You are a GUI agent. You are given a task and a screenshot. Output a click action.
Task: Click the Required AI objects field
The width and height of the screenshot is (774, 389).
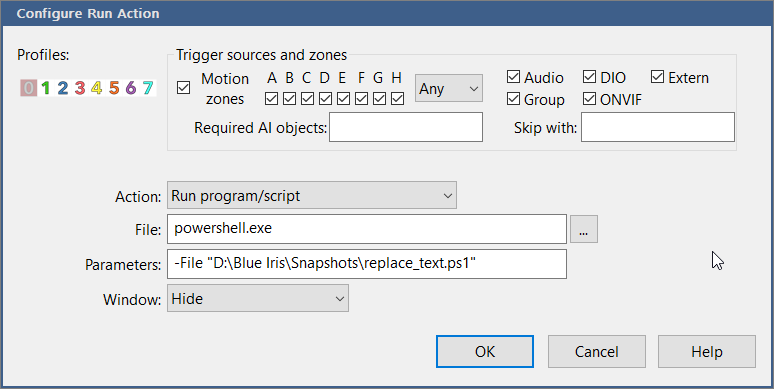pyautogui.click(x=406, y=127)
